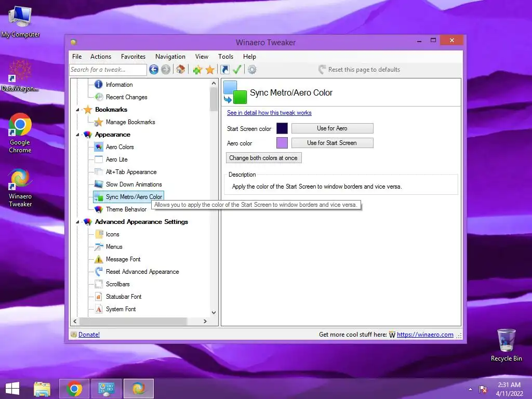532x399 pixels.
Task: Click the tree's vertical scrollbar down arrow
Action: pos(214,312)
